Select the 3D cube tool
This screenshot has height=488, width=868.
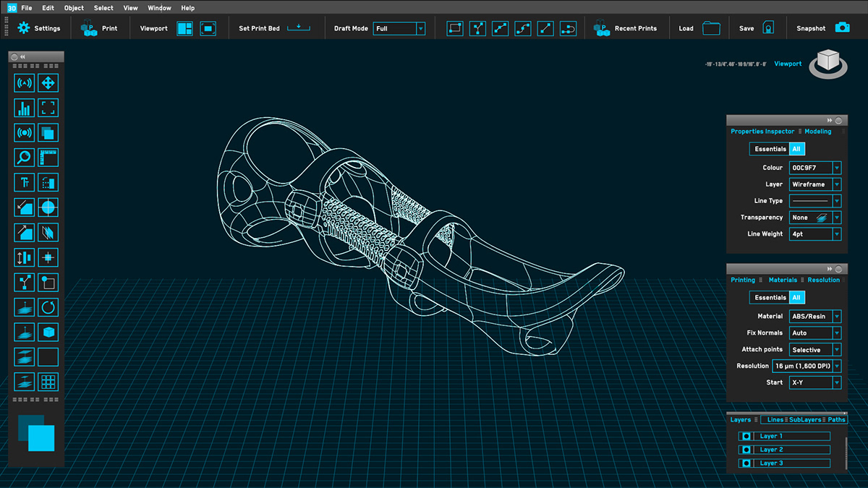(x=48, y=332)
